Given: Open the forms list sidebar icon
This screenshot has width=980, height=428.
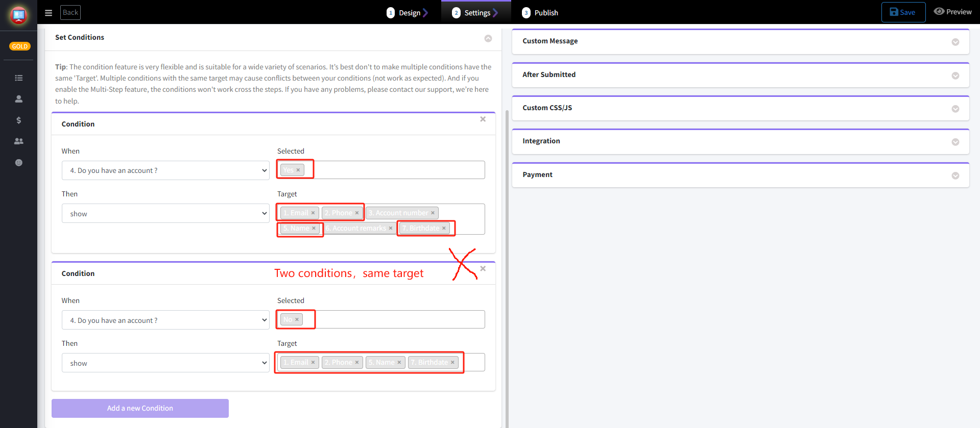Looking at the screenshot, I should [19, 78].
